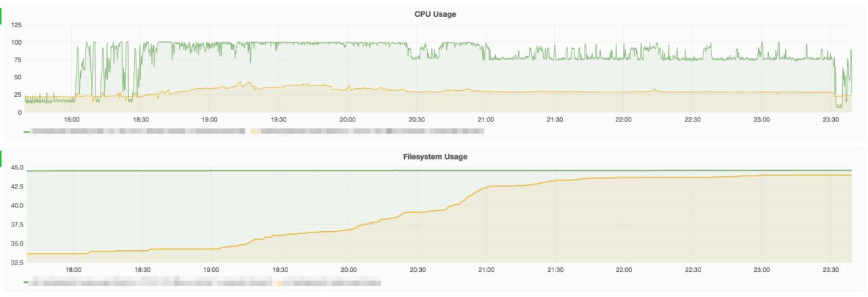The image size is (868, 297).
Task: Click green legend color swatch in CPU Usage
Action: 26,131
